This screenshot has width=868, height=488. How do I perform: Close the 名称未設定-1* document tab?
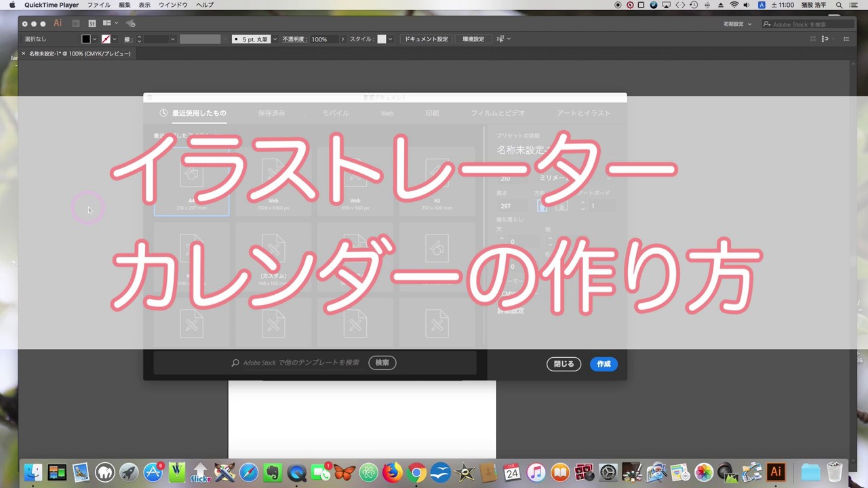[24, 54]
